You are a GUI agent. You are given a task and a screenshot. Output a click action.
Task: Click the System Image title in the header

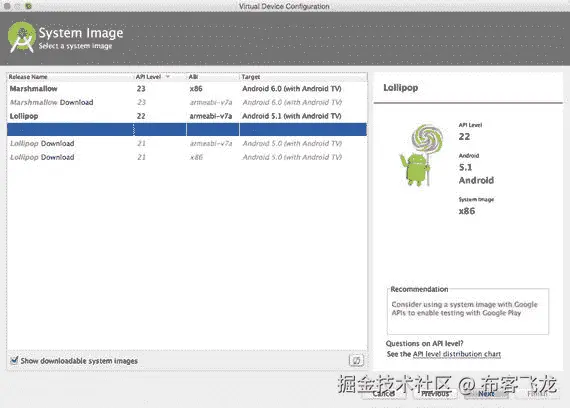81,33
